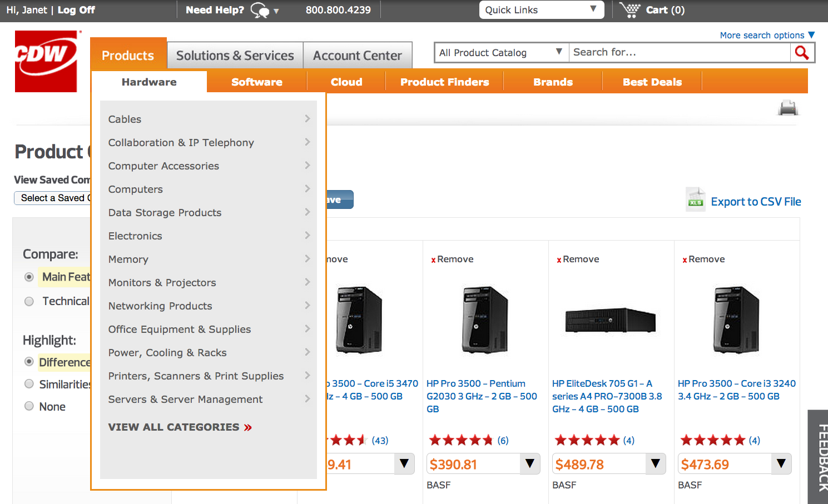Viewport: 828px width, 504px height.
Task: Open the shopping cart icon
Action: [x=630, y=10]
